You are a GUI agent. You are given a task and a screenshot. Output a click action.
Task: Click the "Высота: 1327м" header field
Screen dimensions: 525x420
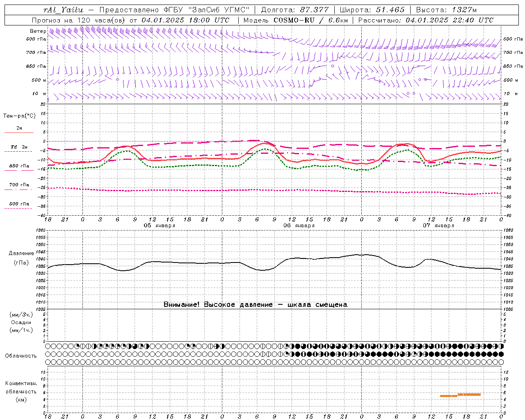446,10
